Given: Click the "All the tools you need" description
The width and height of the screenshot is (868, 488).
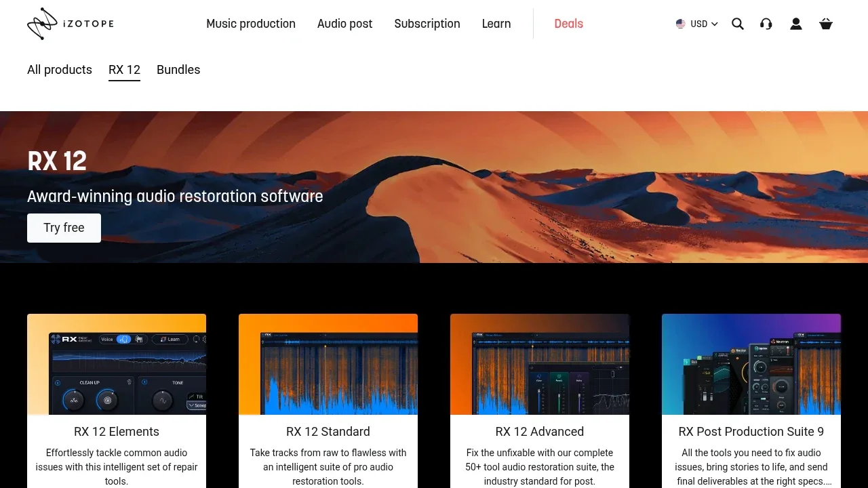Looking at the screenshot, I should (751, 467).
